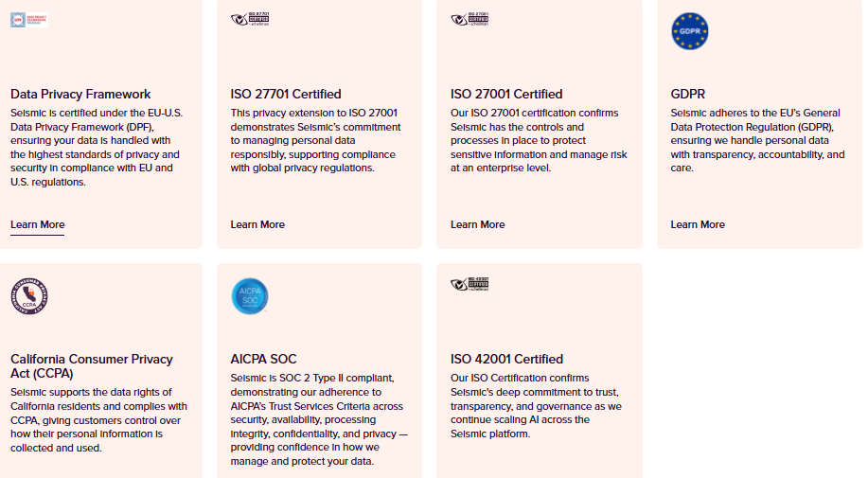Click the California Consumer Privacy Act heading
The width and height of the screenshot is (868, 478).
click(91, 366)
